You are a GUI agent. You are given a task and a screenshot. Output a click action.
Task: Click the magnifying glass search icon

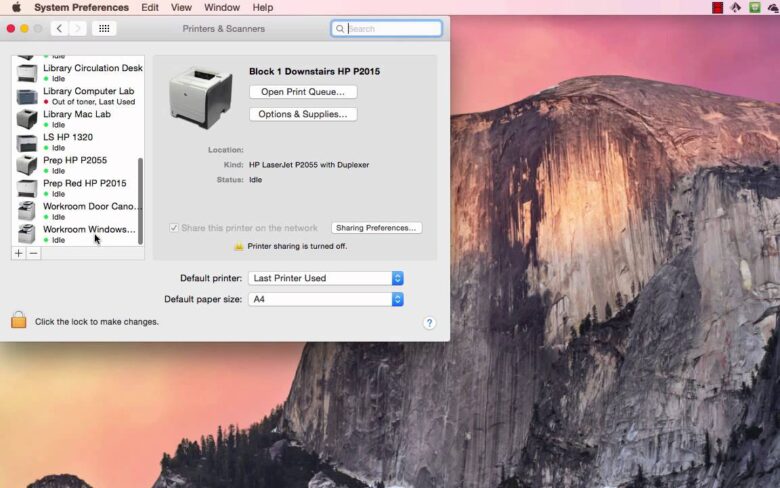[340, 29]
